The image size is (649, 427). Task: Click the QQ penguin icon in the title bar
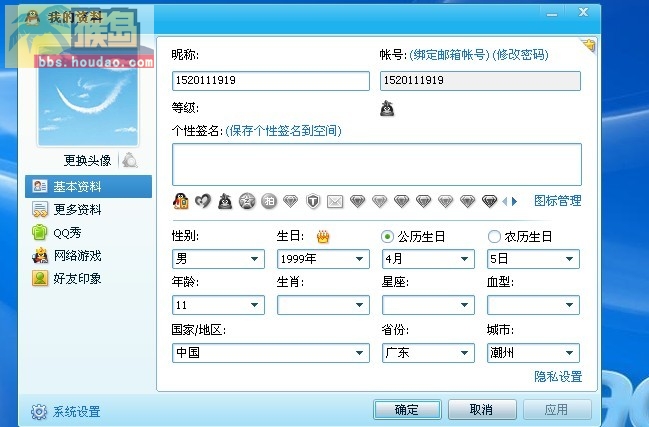(x=32, y=17)
